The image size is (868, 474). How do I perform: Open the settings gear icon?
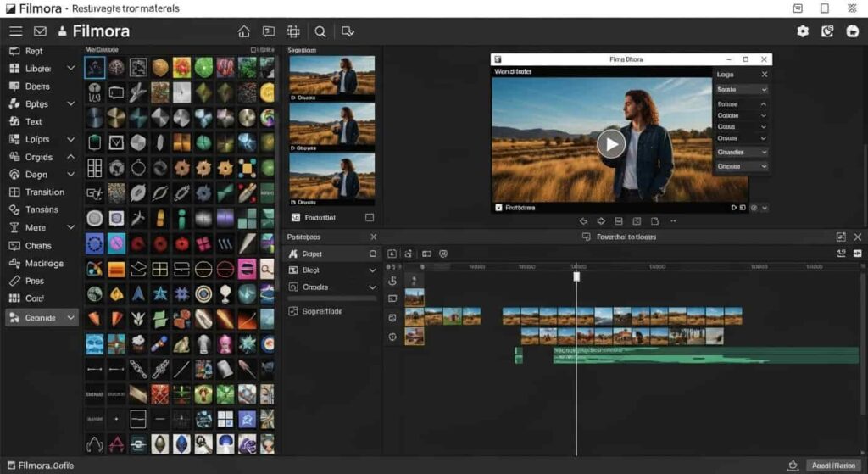803,31
